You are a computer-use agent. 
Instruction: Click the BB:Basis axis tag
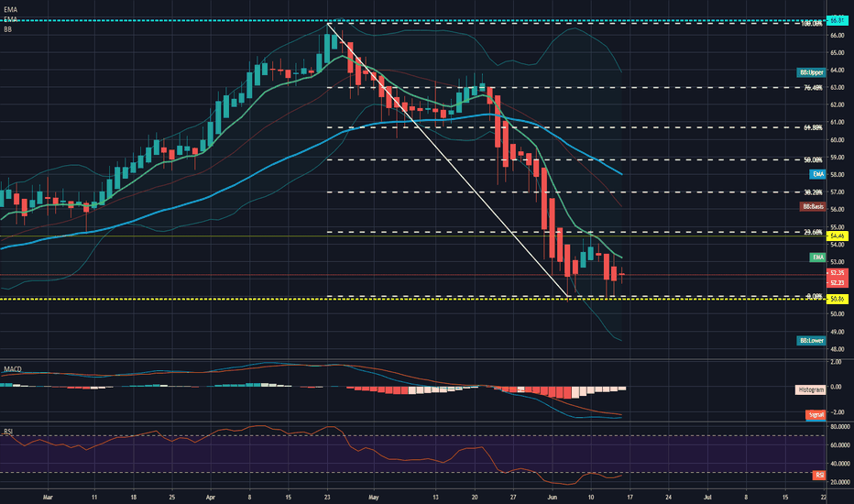[813, 207]
